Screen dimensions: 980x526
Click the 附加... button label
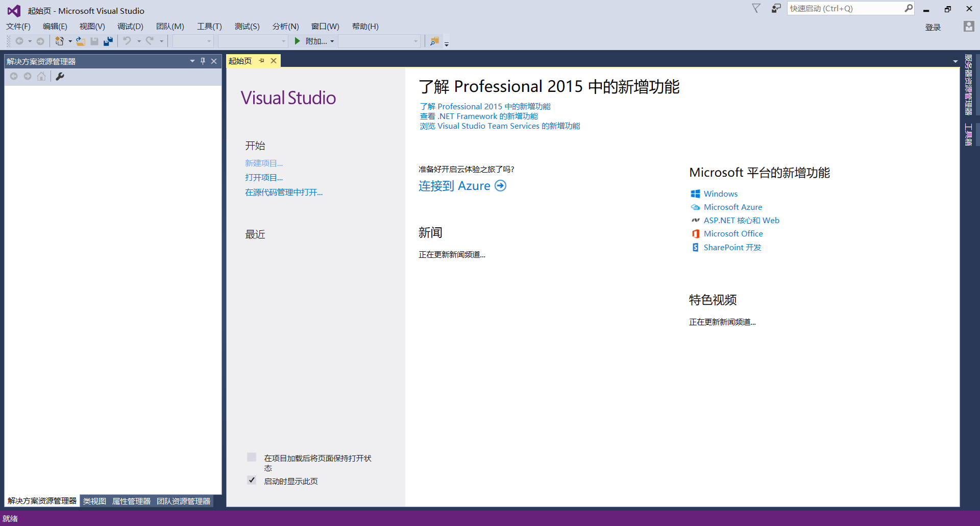316,41
